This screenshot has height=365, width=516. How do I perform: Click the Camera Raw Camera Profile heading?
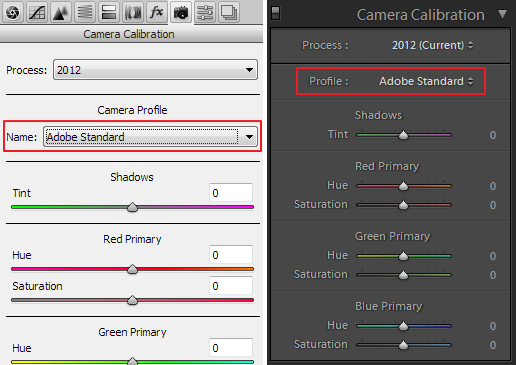click(132, 110)
